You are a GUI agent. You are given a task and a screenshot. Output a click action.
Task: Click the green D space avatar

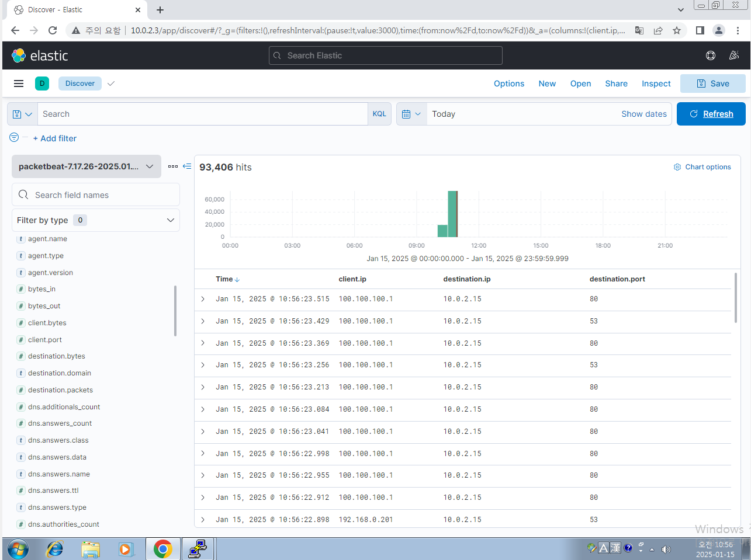click(42, 84)
